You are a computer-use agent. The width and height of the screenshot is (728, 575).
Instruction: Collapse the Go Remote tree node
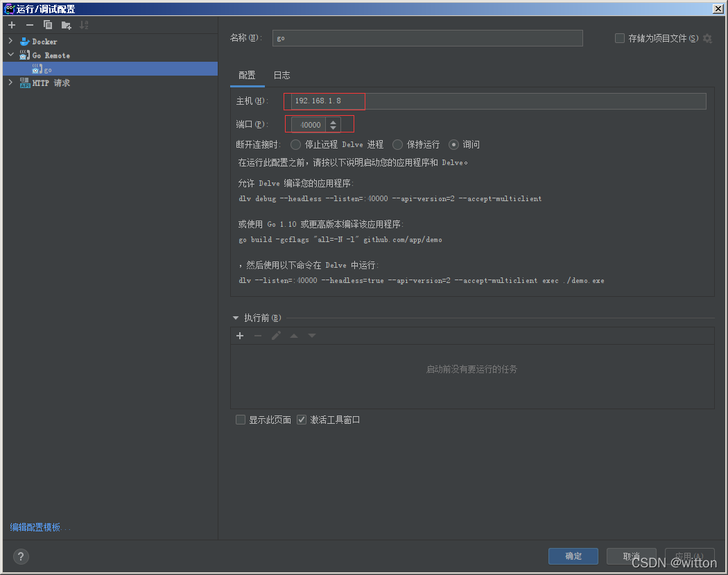point(10,55)
